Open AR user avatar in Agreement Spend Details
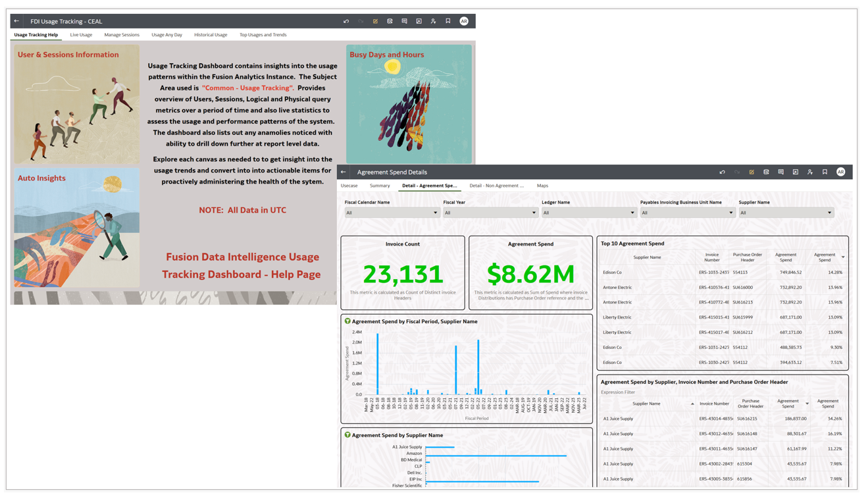 (840, 172)
